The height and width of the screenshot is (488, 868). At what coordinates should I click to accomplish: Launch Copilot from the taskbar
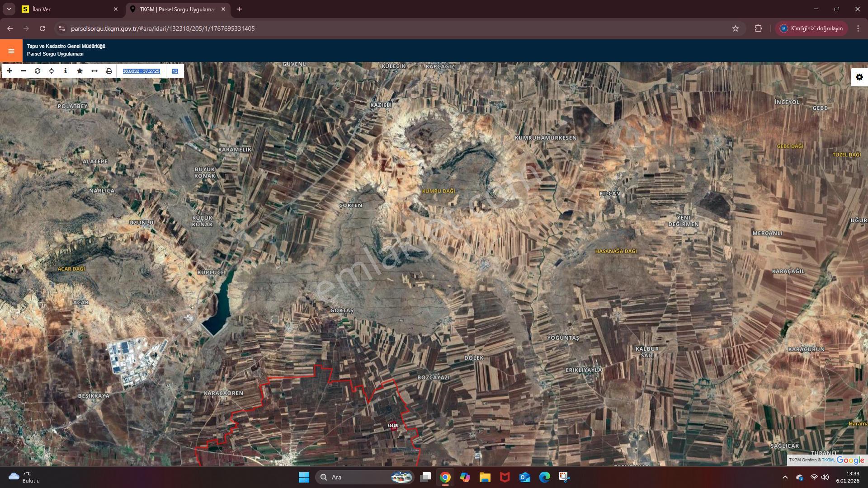click(x=465, y=477)
